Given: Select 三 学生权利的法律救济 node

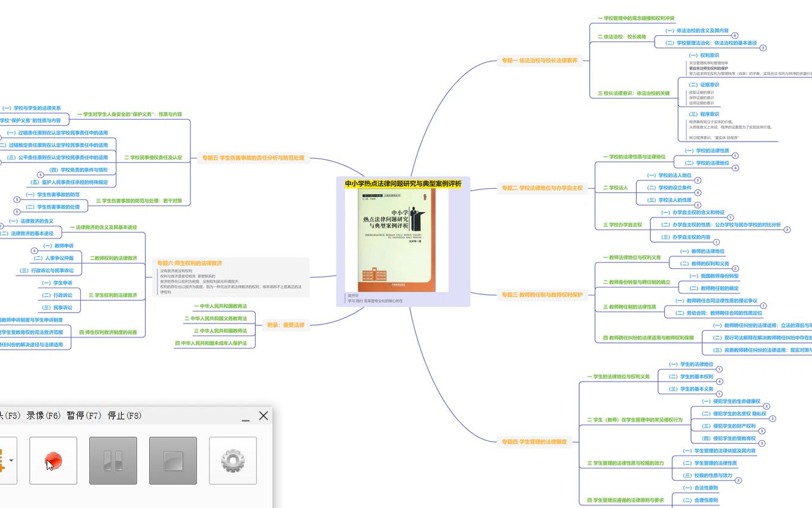Looking at the screenshot, I should click(113, 295).
